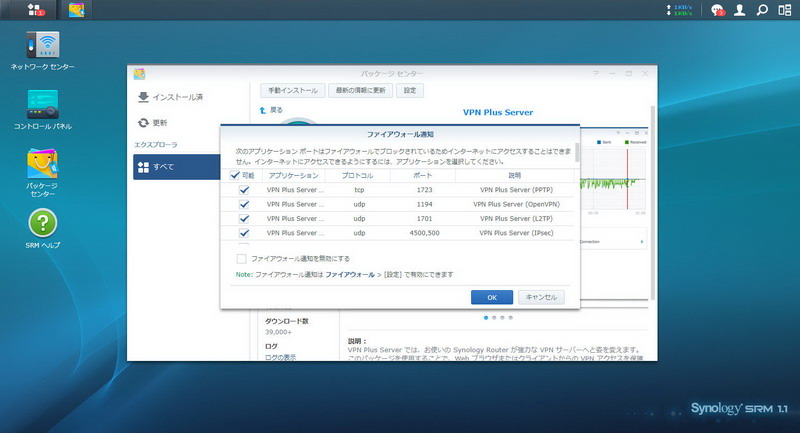Go back using the 戻る link

point(276,110)
